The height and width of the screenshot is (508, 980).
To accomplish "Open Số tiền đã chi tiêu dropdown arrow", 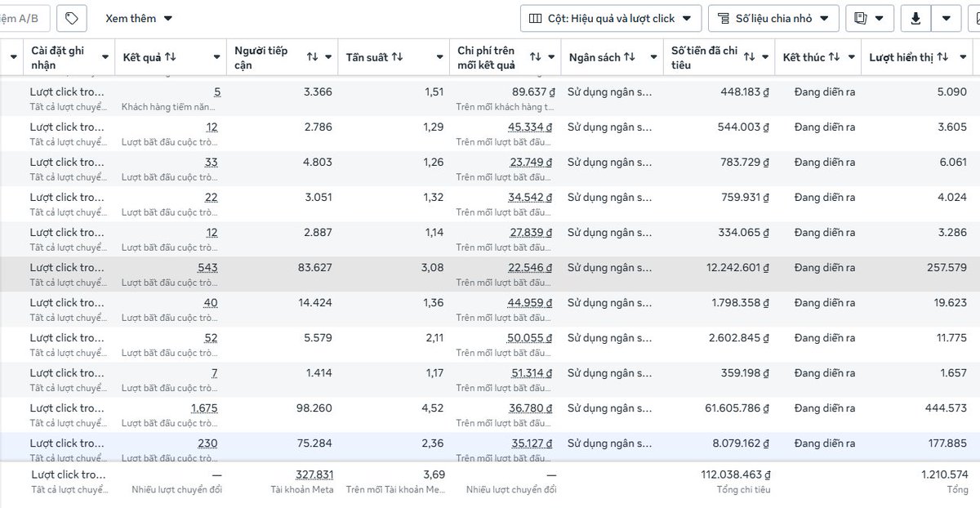I will 766,57.
